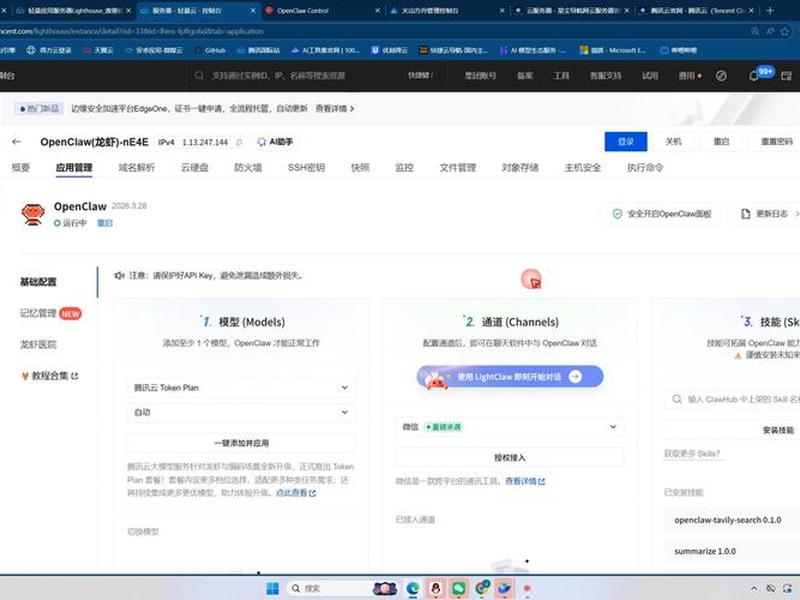Click the magnifier icon in the ClawHub Skill search
The height and width of the screenshot is (600, 800).
(x=677, y=399)
